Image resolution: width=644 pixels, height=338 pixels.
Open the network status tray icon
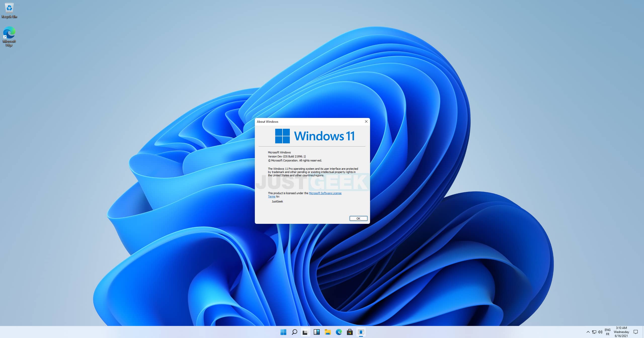coord(594,332)
